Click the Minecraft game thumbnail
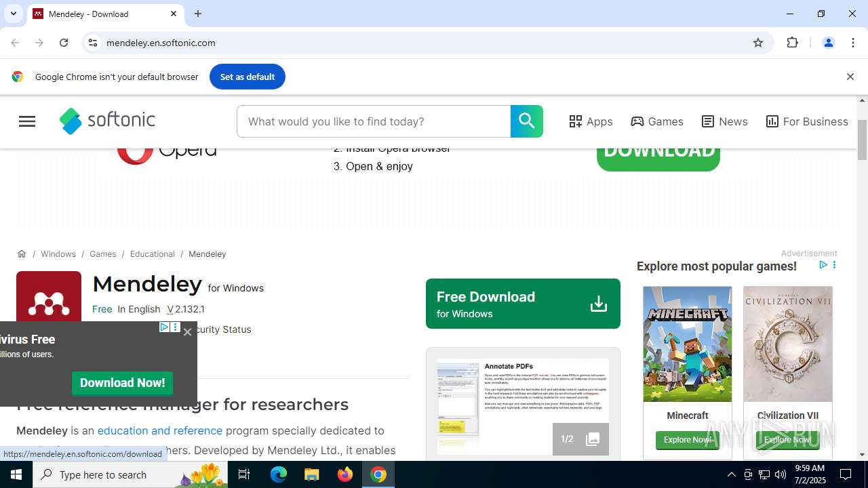This screenshot has height=488, width=868. (x=688, y=344)
